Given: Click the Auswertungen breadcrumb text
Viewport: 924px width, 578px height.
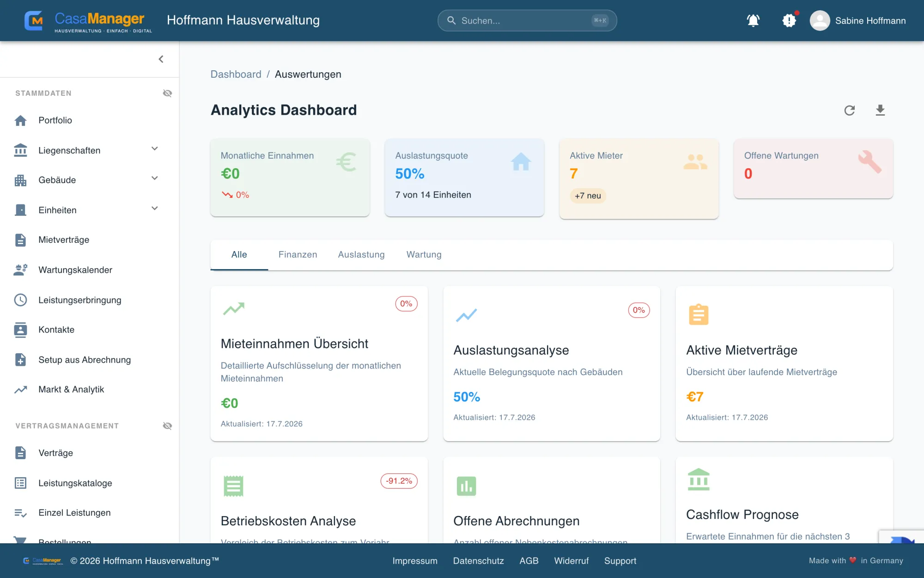Looking at the screenshot, I should click(x=308, y=74).
